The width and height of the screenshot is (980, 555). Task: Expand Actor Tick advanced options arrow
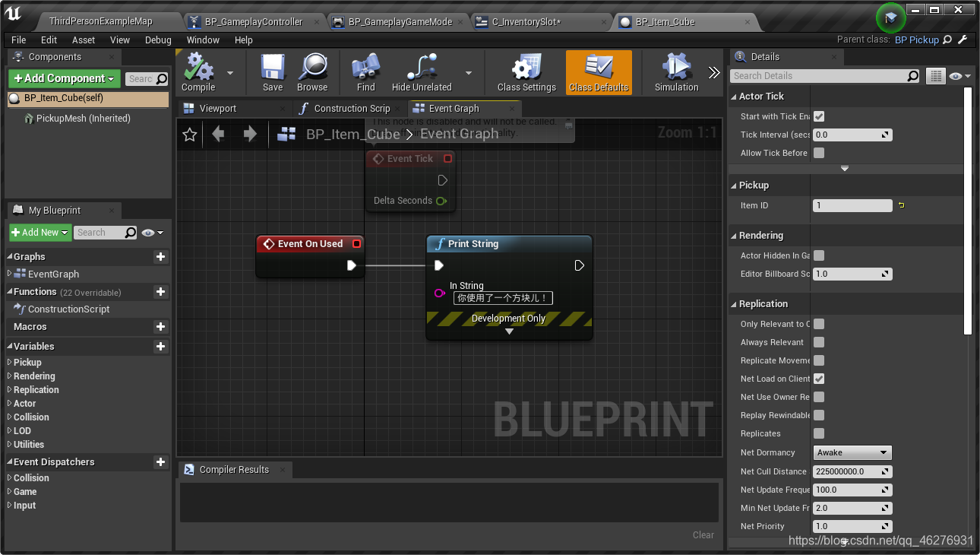pos(845,169)
